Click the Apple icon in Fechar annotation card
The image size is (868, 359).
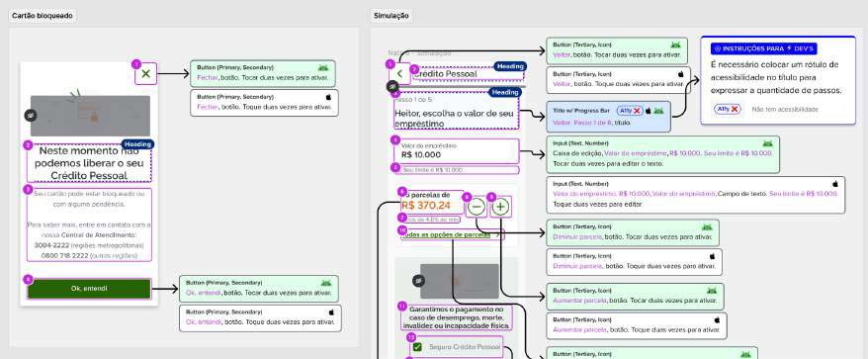328,97
